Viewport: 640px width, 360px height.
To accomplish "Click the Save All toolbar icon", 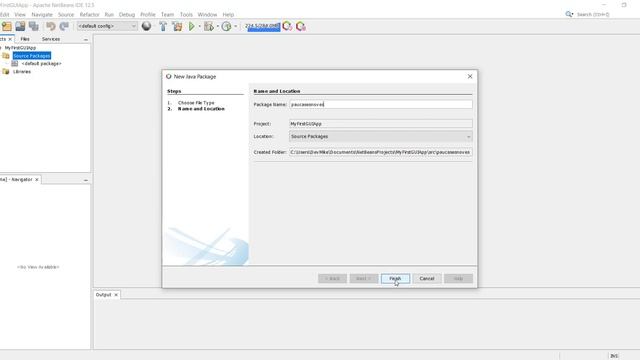I will pyautogui.click(x=33, y=26).
